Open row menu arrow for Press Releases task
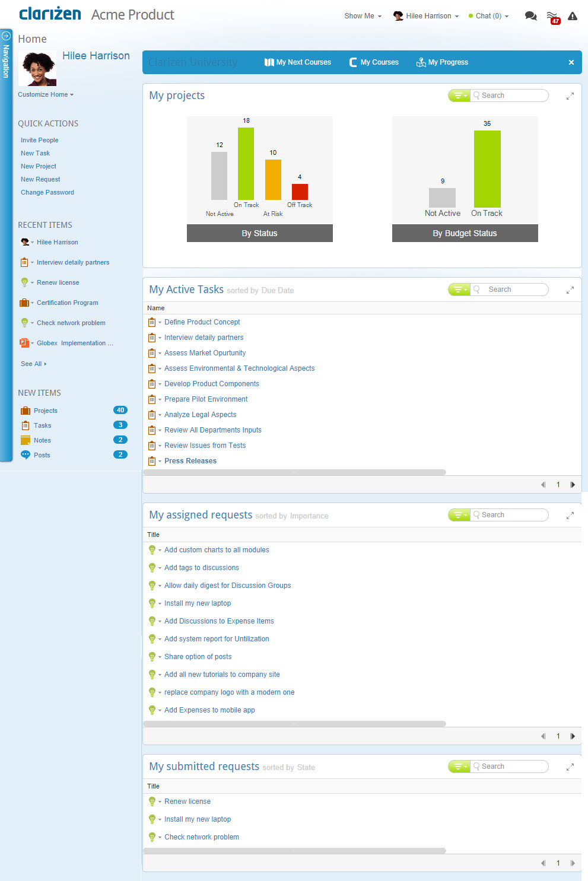 [x=160, y=461]
